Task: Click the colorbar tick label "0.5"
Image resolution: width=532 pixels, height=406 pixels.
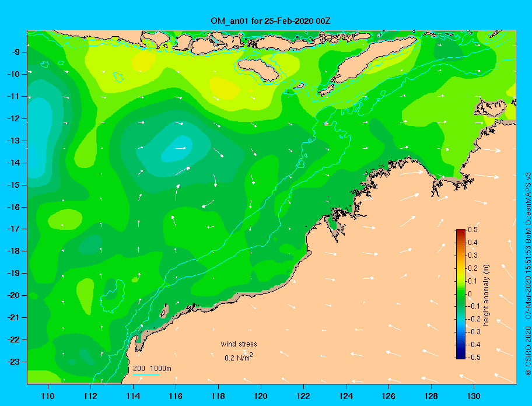Action: [x=473, y=230]
